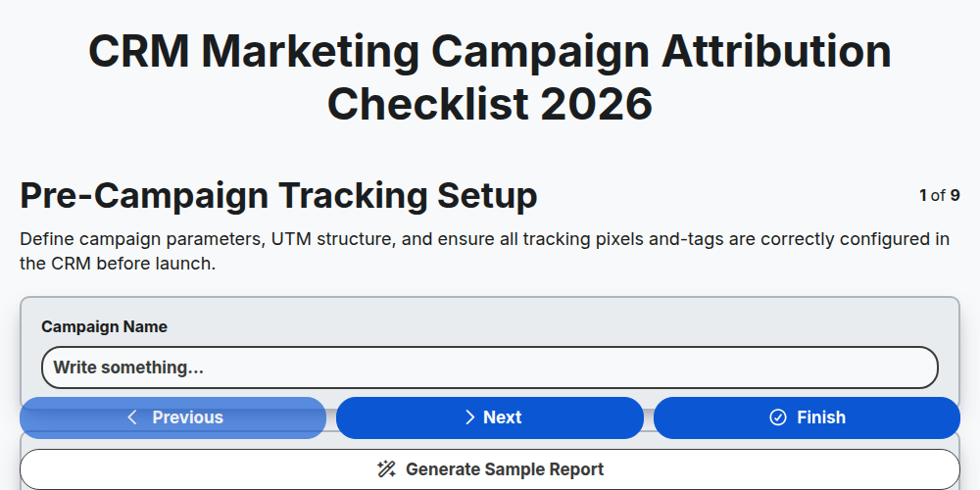Image resolution: width=980 pixels, height=490 pixels.
Task: Click the left chevron icon beside Previous
Action: (x=132, y=417)
